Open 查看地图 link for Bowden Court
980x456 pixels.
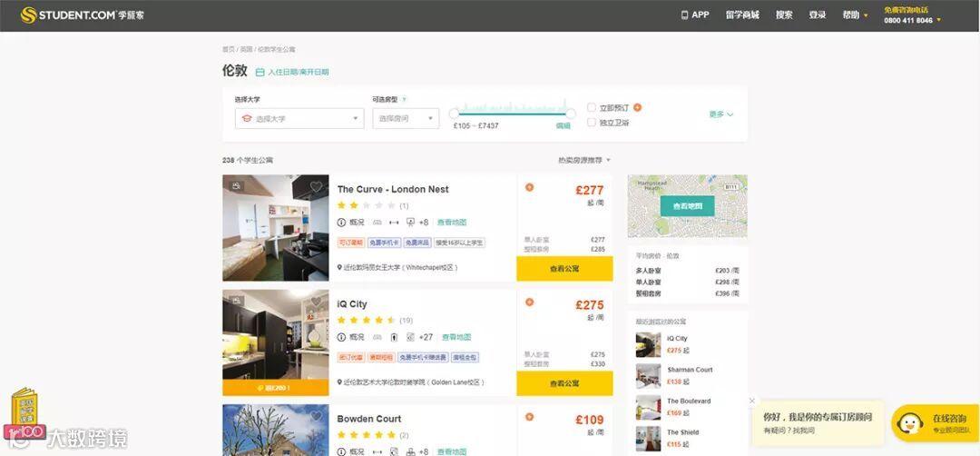point(452,451)
